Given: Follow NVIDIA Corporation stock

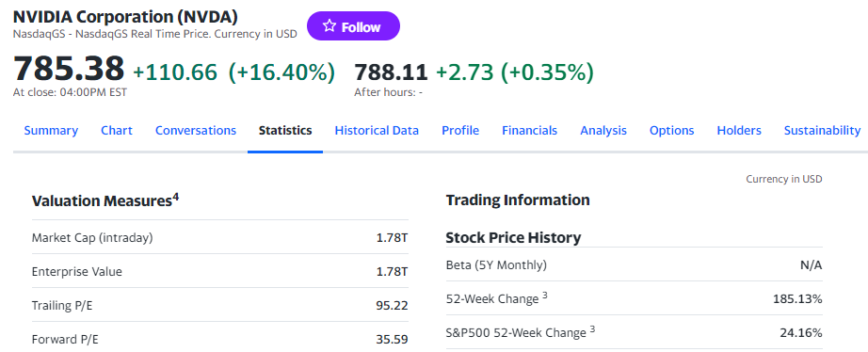Looking at the screenshot, I should click(353, 26).
